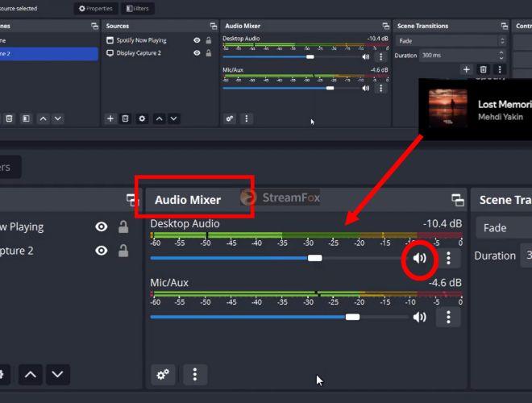Move source up using enlarged up-chevron button

31,375
